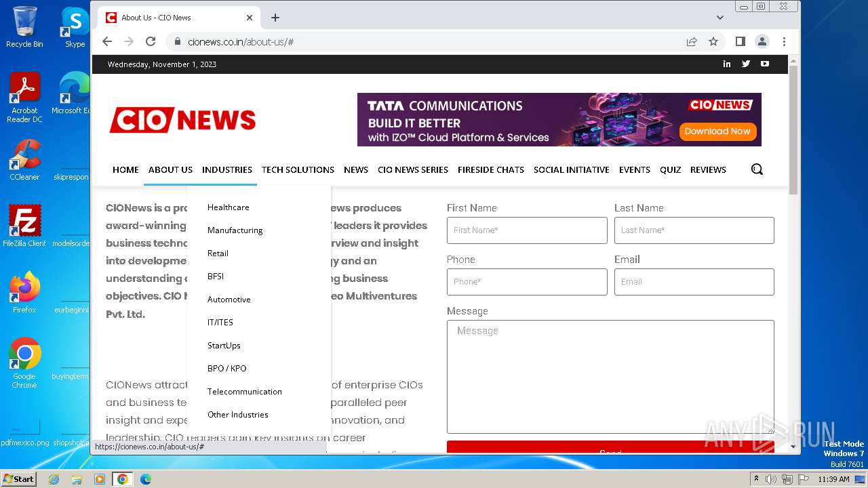Viewport: 868px width, 488px height.
Task: Click the Windows Start button
Action: pyautogui.click(x=18, y=479)
